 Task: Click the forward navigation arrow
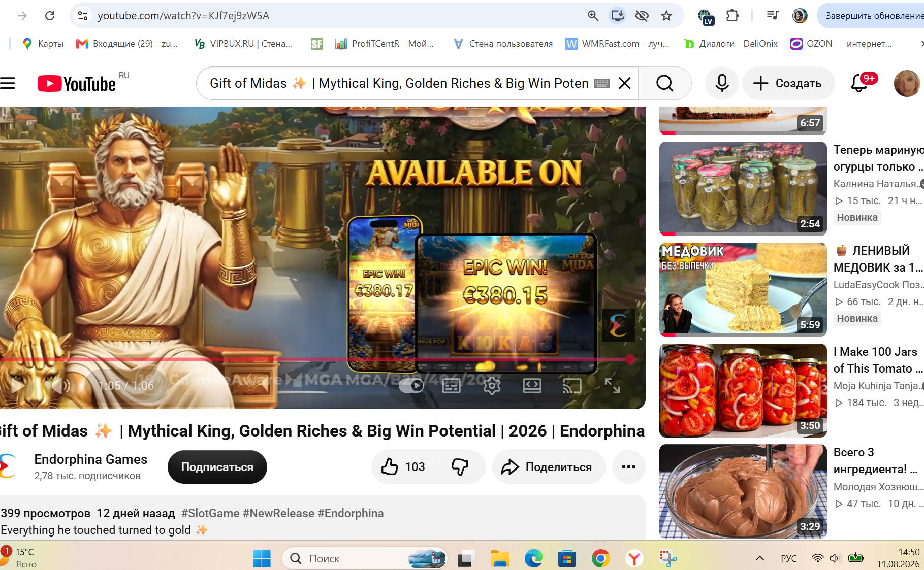pyautogui.click(x=22, y=16)
